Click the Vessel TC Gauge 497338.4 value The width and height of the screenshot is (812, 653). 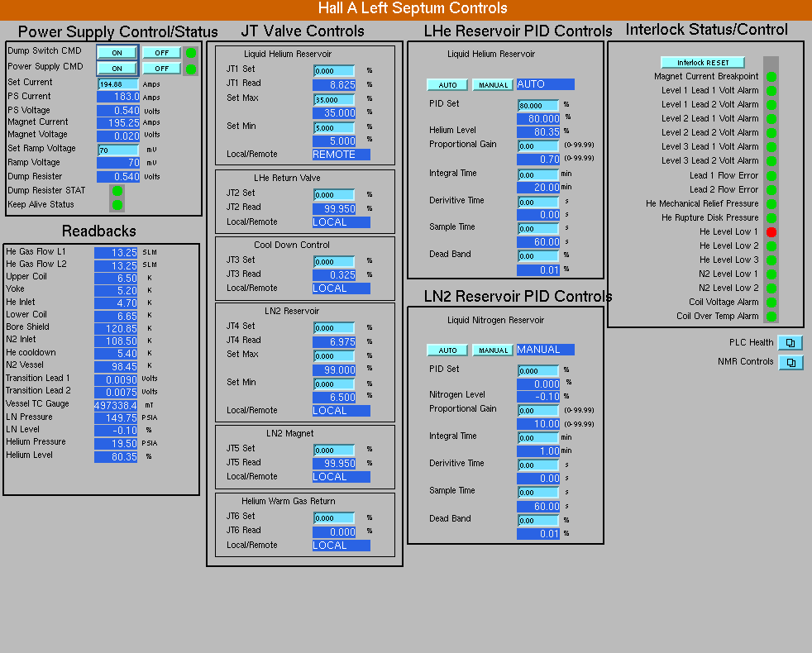[116, 406]
